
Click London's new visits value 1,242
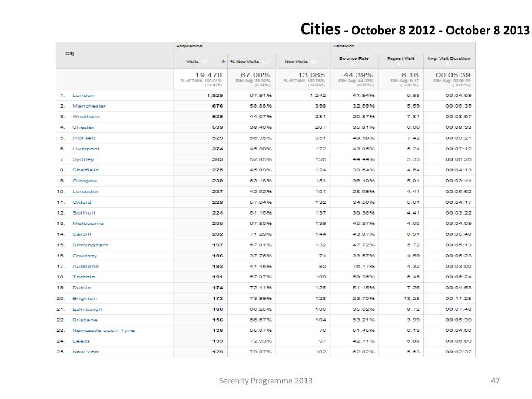[x=318, y=96]
